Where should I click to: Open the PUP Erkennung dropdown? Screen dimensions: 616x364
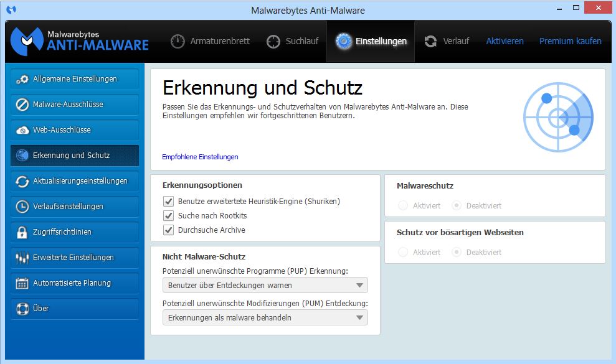tap(265, 286)
